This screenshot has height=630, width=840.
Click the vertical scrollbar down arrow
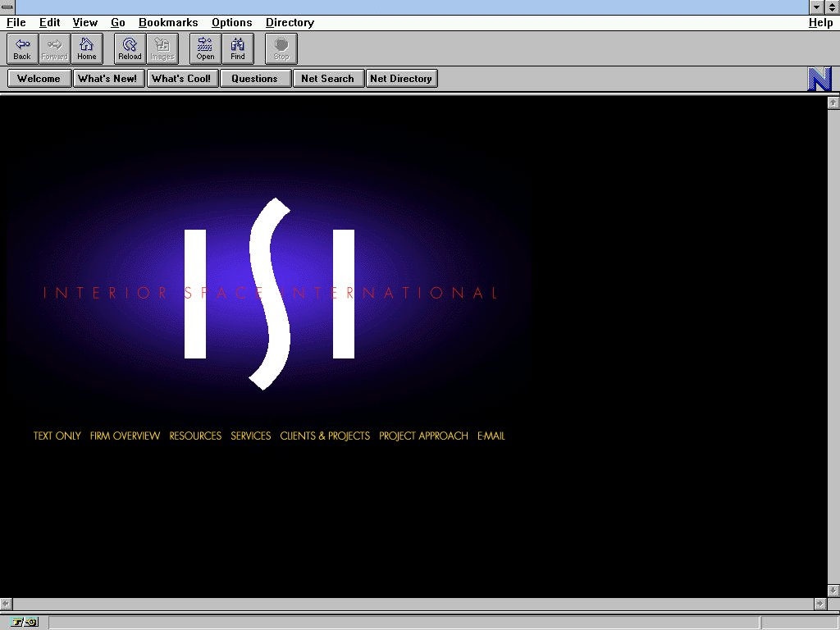pos(833,591)
